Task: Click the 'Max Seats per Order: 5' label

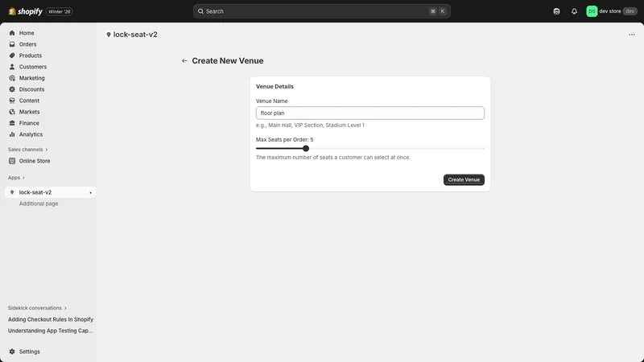Action: coord(285,139)
